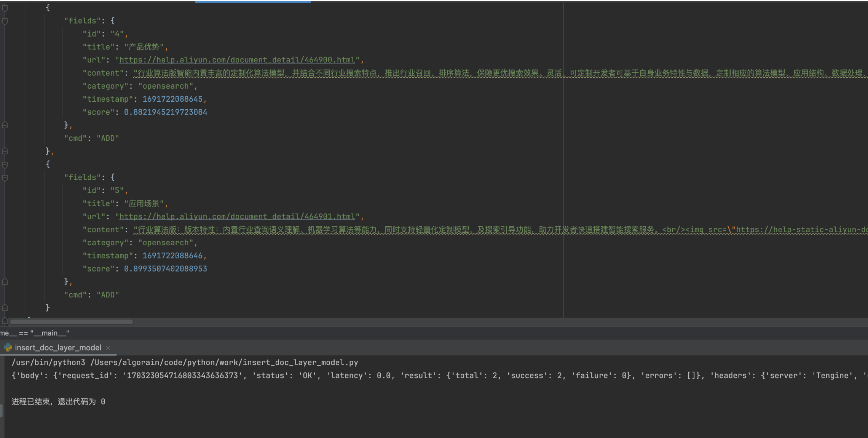Click fold-end marker after score 0.8993507402088953
The image size is (868, 438).
pos(5,281)
